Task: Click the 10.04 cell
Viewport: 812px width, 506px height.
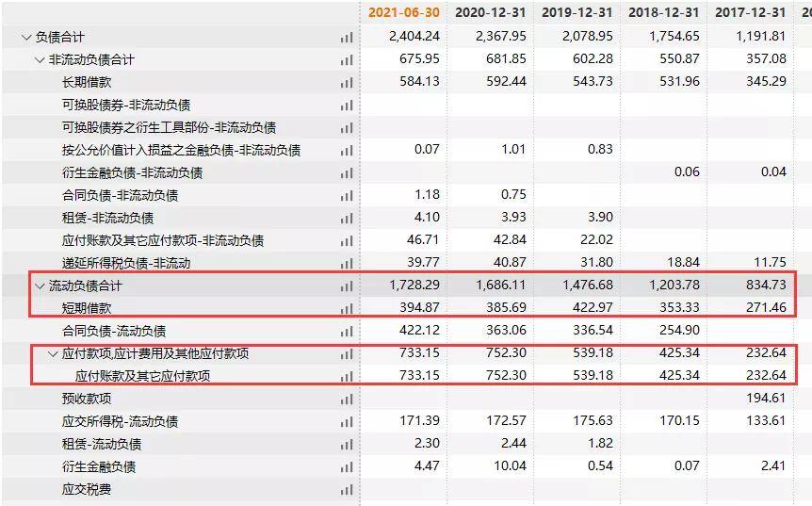Action: point(510,465)
